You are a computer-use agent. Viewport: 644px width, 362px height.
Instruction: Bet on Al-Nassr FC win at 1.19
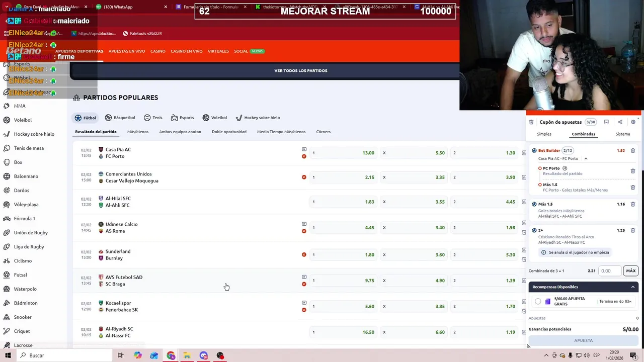point(484,332)
